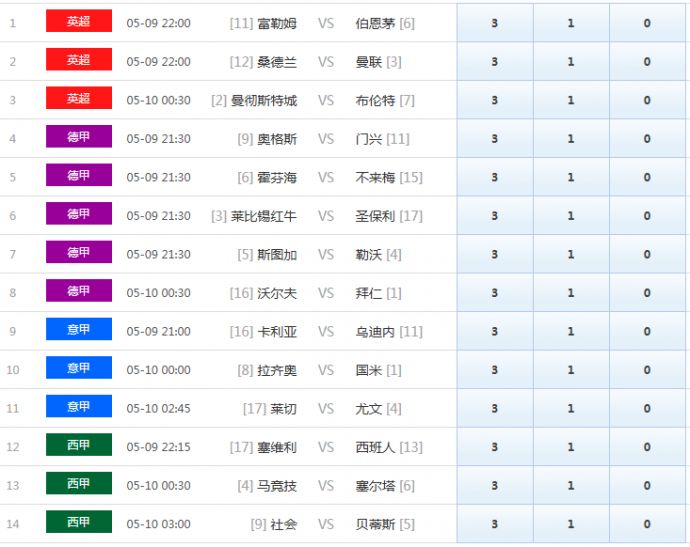Click away team 圣保利
The height and width of the screenshot is (547, 690).
[375, 216]
